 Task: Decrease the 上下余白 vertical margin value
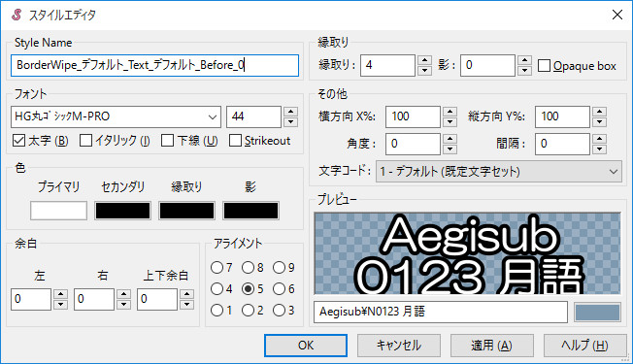pyautogui.click(x=186, y=304)
